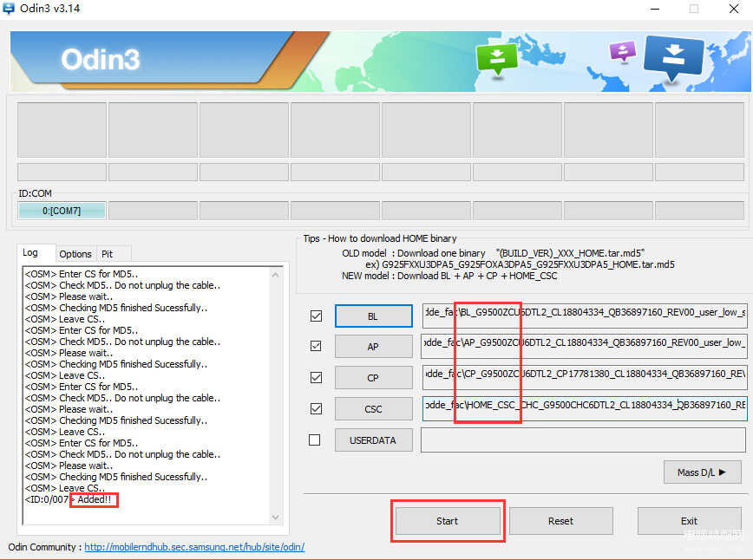Expand the Mass D/L arrow button

pos(702,472)
